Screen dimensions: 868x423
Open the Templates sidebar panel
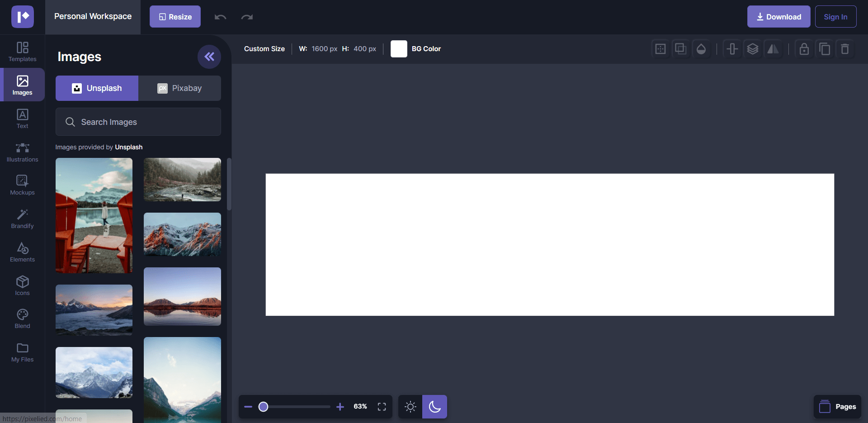(x=22, y=52)
